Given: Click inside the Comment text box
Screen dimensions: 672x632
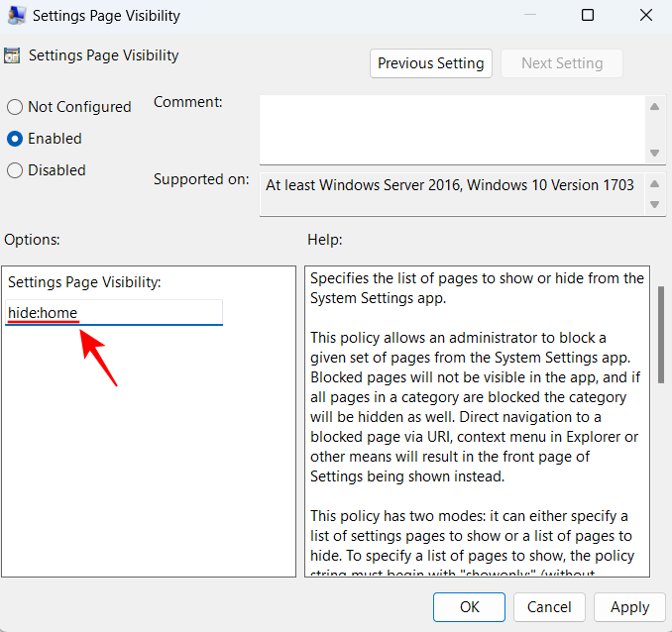Looking at the screenshot, I should [453, 130].
